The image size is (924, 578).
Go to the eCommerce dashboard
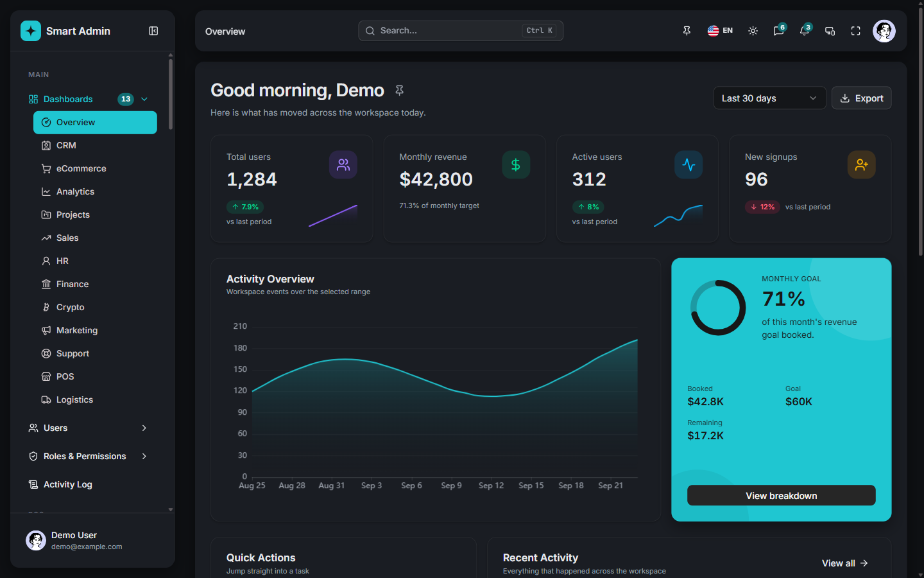point(95,169)
